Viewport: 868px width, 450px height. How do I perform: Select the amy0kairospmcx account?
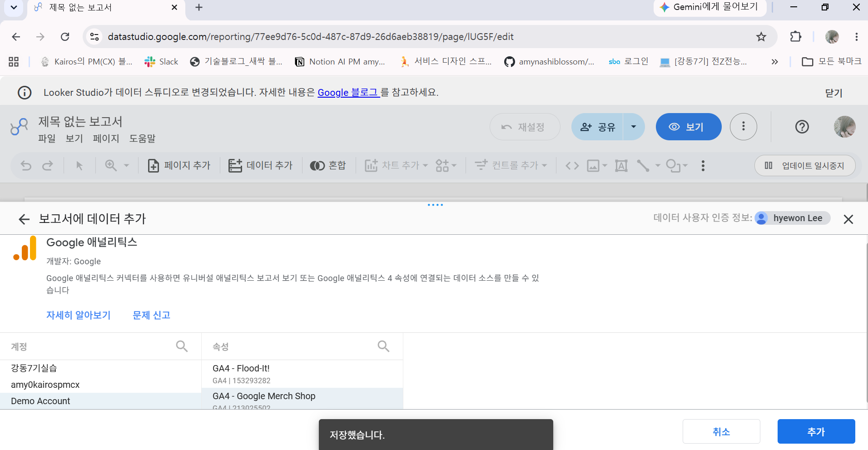100,385
